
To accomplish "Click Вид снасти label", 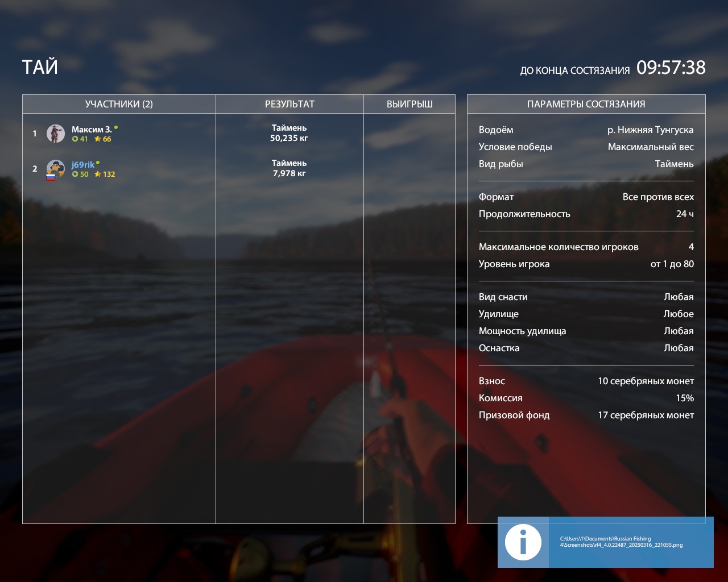I will [503, 297].
